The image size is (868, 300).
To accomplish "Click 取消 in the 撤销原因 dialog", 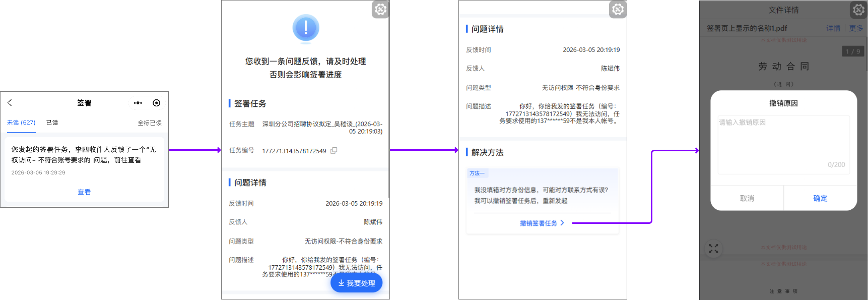I will point(747,198).
